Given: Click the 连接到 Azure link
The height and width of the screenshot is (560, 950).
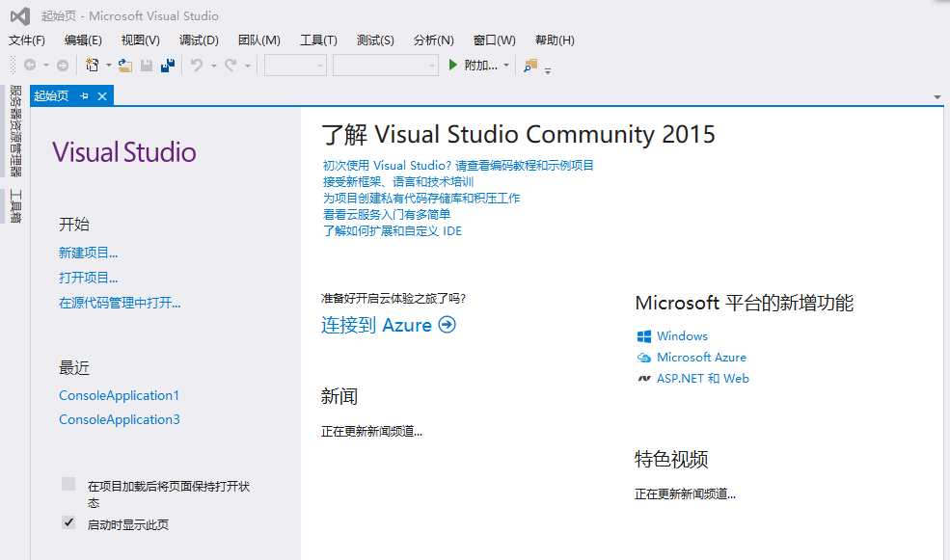Looking at the screenshot, I should [378, 325].
